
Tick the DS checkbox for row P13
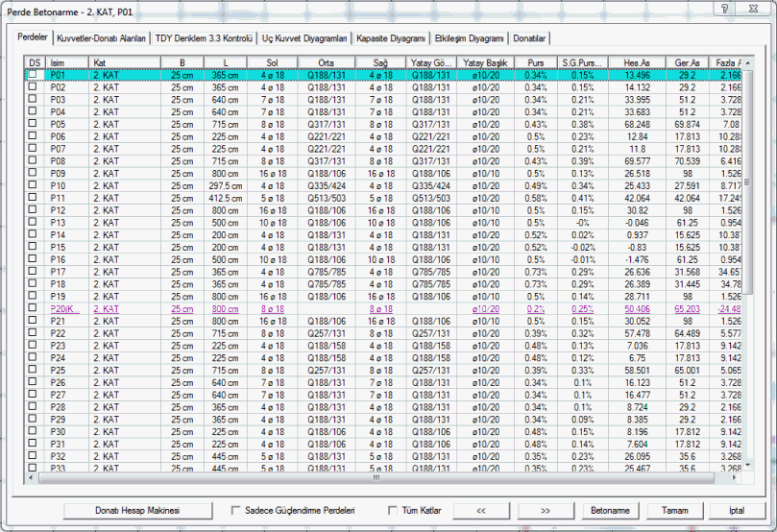coord(33,222)
